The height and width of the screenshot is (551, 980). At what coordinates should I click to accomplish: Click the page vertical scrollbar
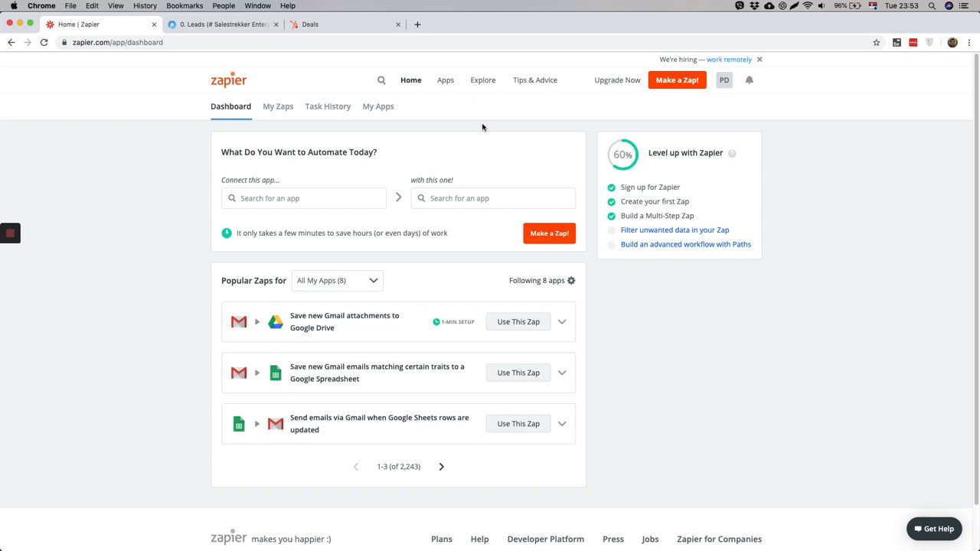click(975, 279)
